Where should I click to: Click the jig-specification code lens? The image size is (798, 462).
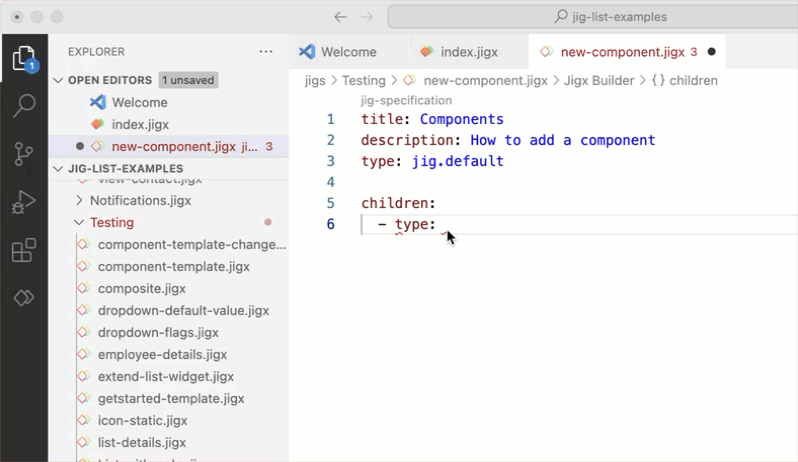click(406, 100)
